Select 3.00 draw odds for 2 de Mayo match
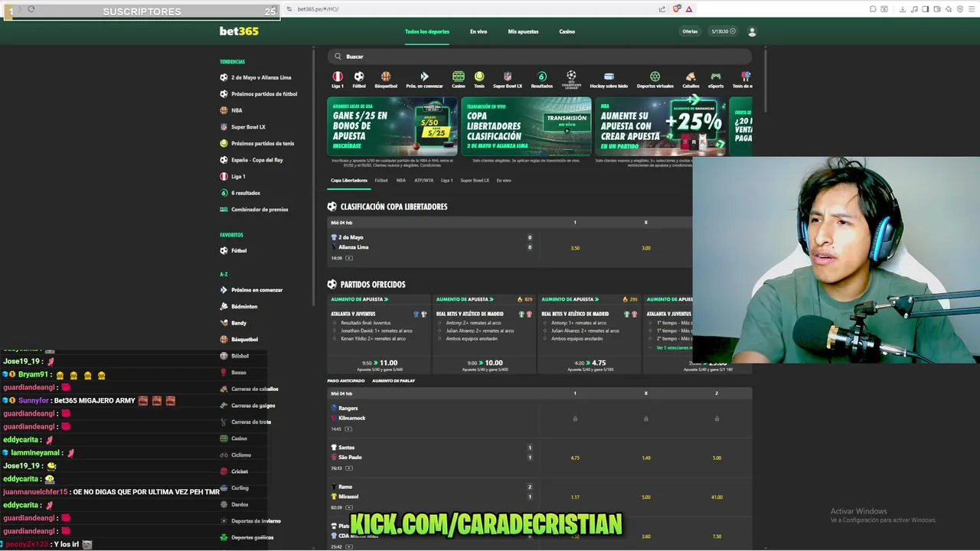Viewport: 980px width, 551px height. tap(645, 248)
